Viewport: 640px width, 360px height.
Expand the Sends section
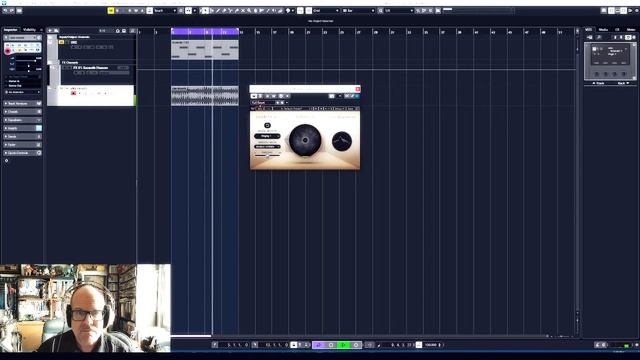tap(22, 136)
